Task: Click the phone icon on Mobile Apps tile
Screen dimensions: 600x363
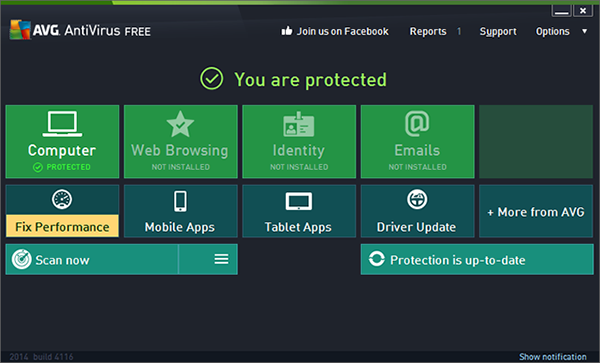Action: coord(180,201)
